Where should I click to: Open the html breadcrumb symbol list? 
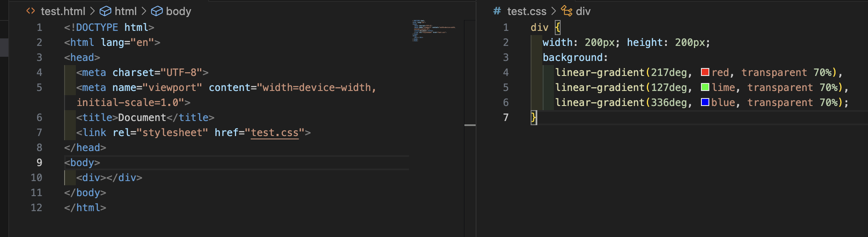point(125,11)
